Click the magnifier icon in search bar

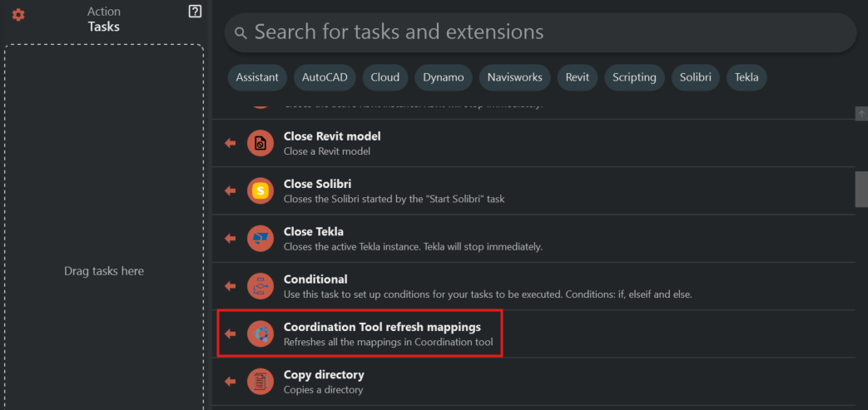click(x=241, y=32)
